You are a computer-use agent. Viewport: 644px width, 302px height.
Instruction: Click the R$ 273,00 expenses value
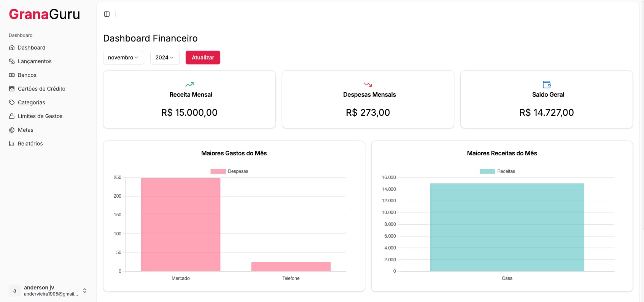point(368,112)
